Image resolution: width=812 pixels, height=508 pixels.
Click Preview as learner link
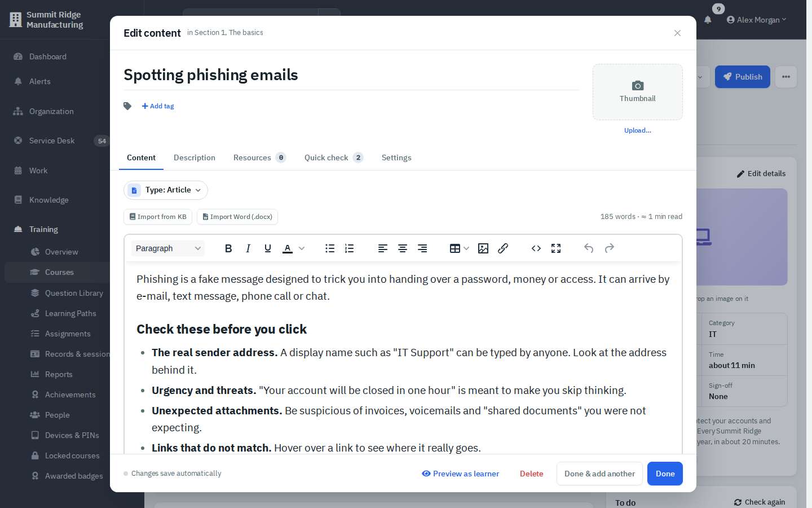coord(460,474)
